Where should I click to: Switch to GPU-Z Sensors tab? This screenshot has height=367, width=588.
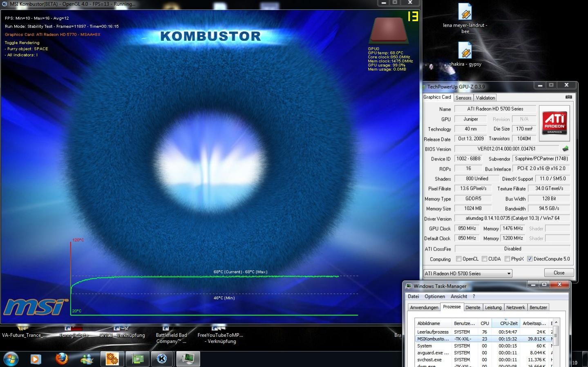463,98
